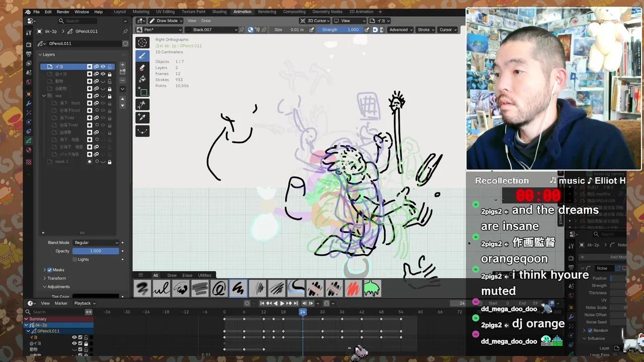Toggle the Lights checkbox
The width and height of the screenshot is (644, 362).
[75, 259]
